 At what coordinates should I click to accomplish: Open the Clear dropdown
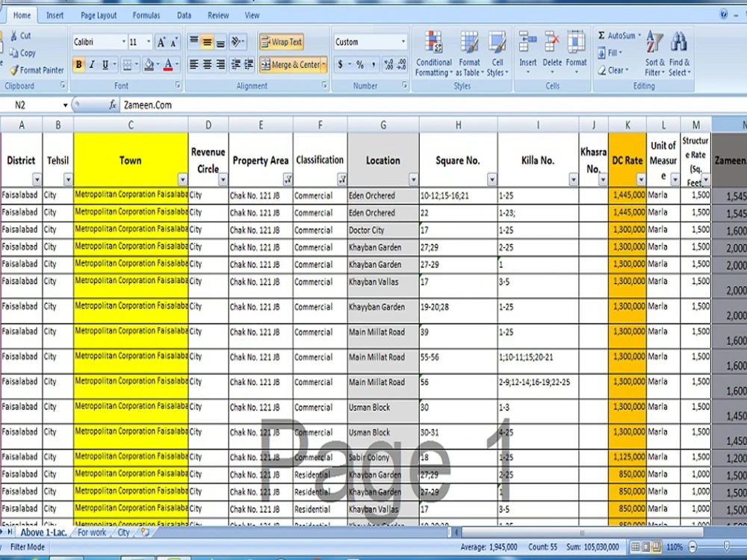[x=613, y=70]
